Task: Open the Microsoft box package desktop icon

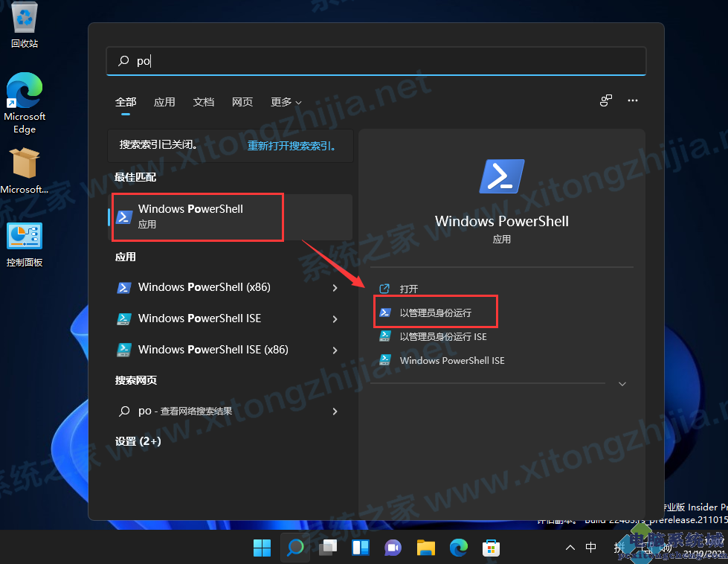Action: tap(24, 170)
